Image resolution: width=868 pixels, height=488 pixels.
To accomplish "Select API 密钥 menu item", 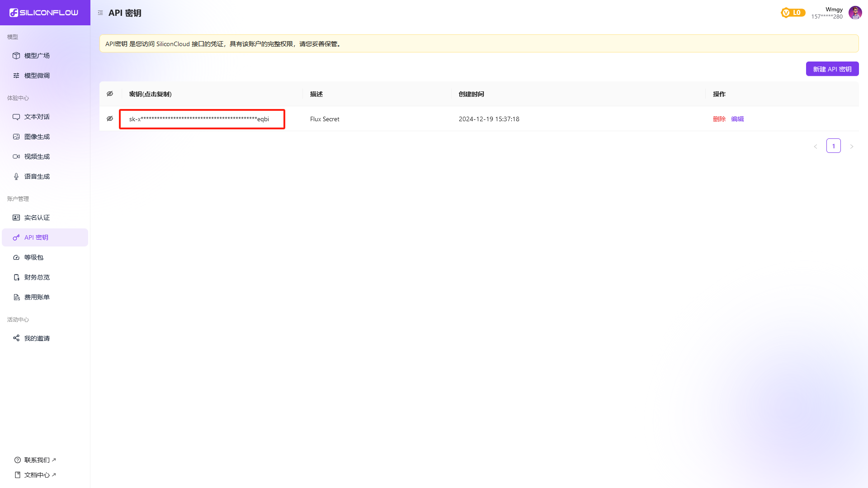I will pyautogui.click(x=45, y=237).
